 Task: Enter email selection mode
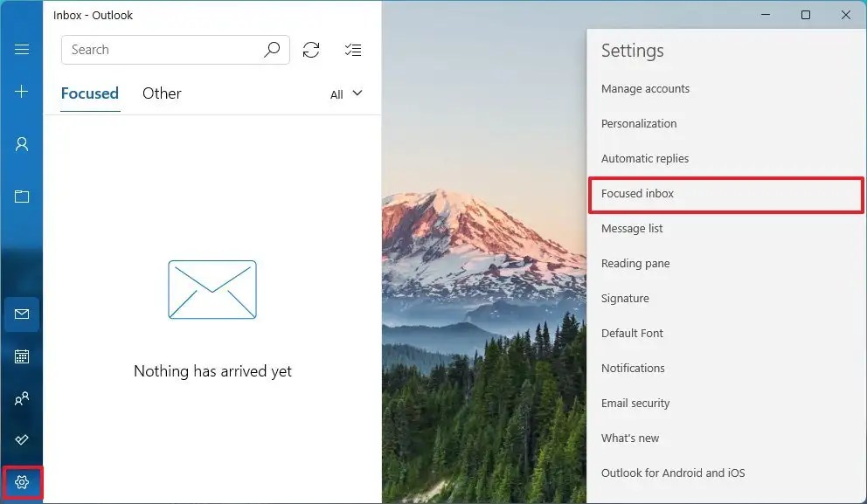(x=353, y=50)
